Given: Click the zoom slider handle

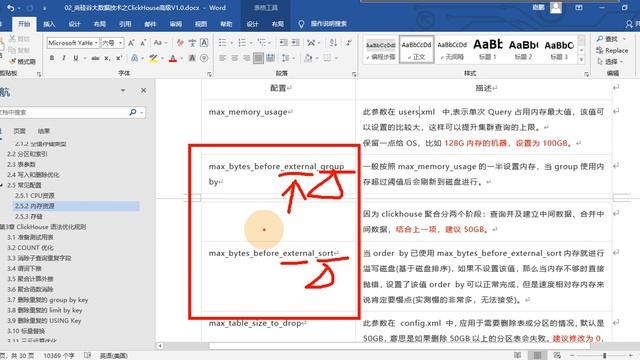Looking at the screenshot, I should [x=604, y=356].
